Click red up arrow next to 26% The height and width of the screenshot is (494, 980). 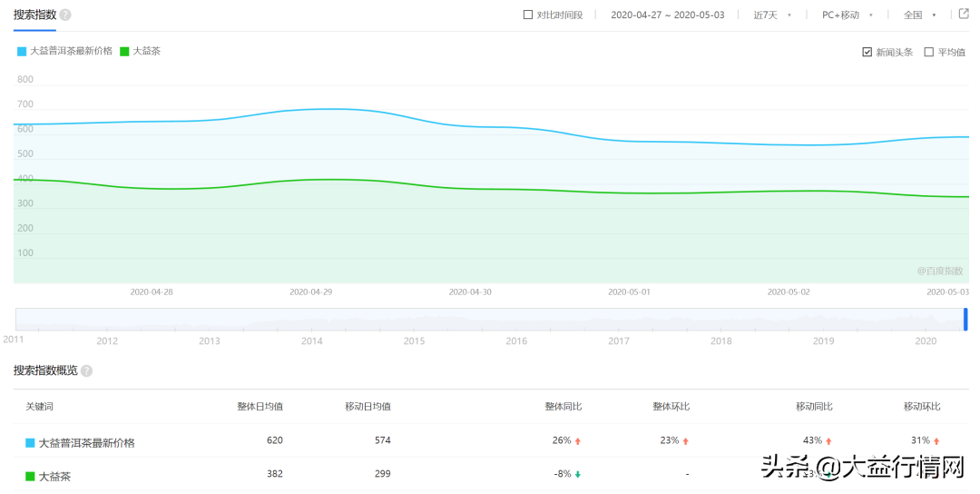(x=577, y=441)
